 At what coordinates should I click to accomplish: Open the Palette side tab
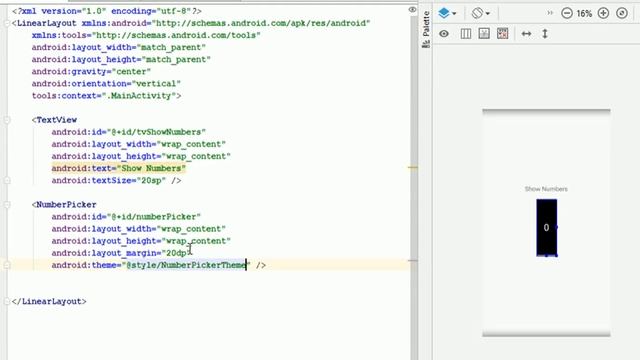pyautogui.click(x=426, y=29)
